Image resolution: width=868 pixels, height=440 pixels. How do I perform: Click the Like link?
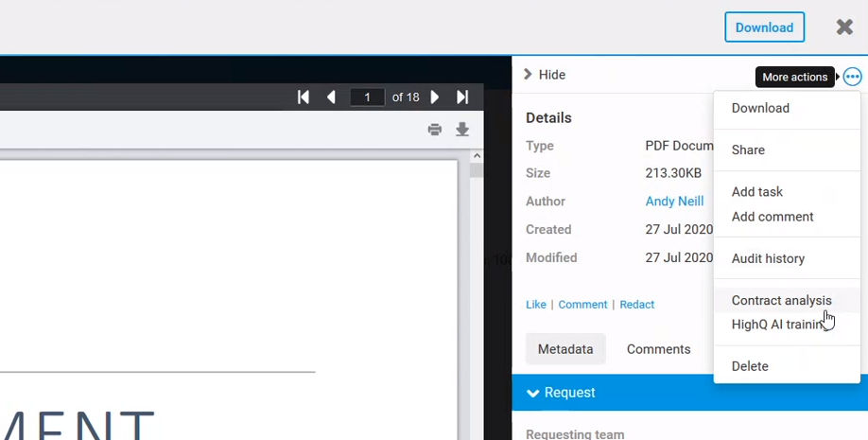tap(536, 305)
